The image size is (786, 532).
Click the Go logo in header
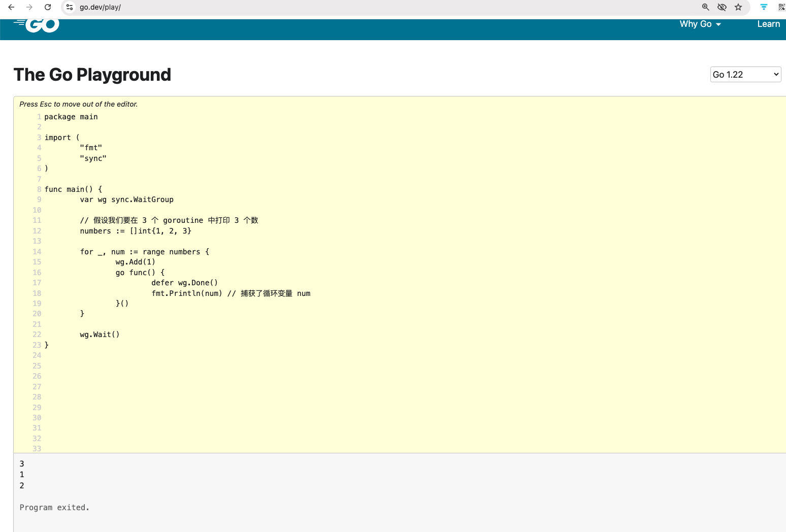(38, 25)
